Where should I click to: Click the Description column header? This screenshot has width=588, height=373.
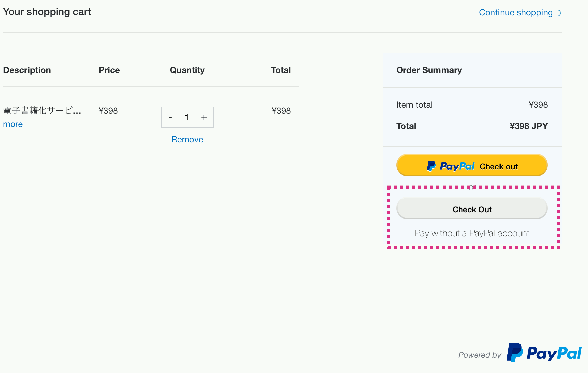pyautogui.click(x=27, y=70)
